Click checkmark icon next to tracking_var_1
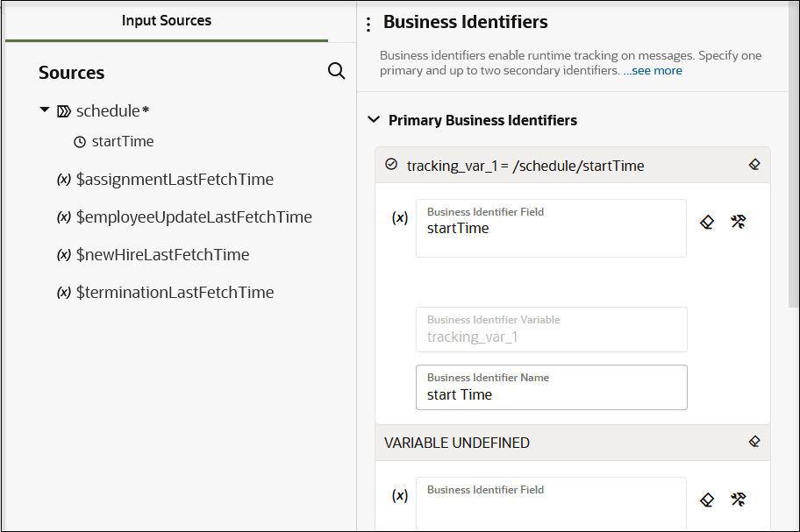 (391, 164)
